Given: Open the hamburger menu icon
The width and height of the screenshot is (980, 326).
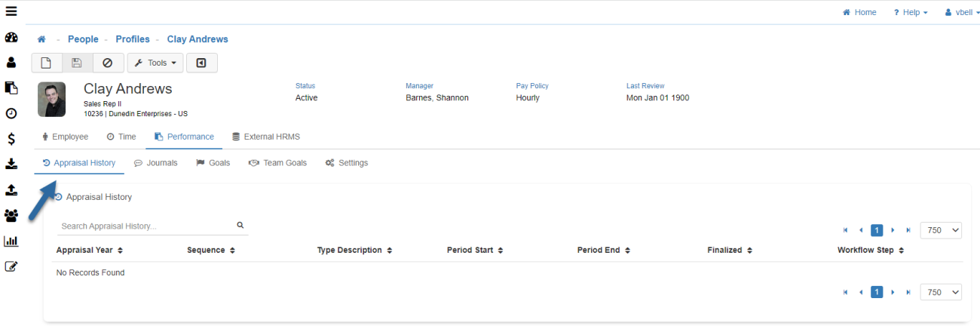Looking at the screenshot, I should tap(11, 11).
